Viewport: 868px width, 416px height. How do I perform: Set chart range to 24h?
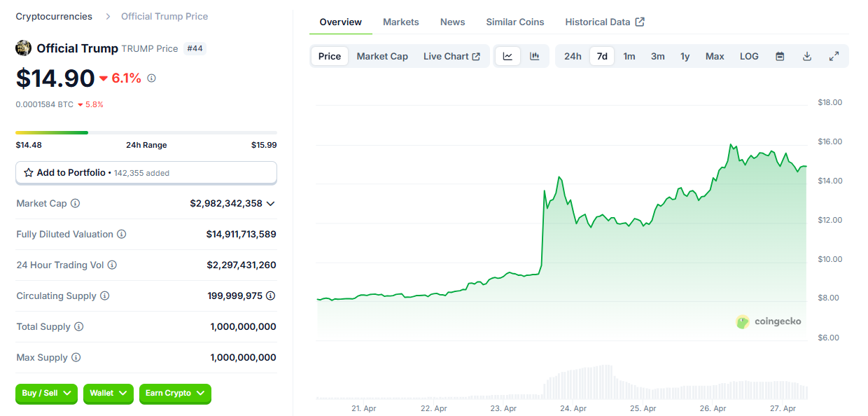573,56
